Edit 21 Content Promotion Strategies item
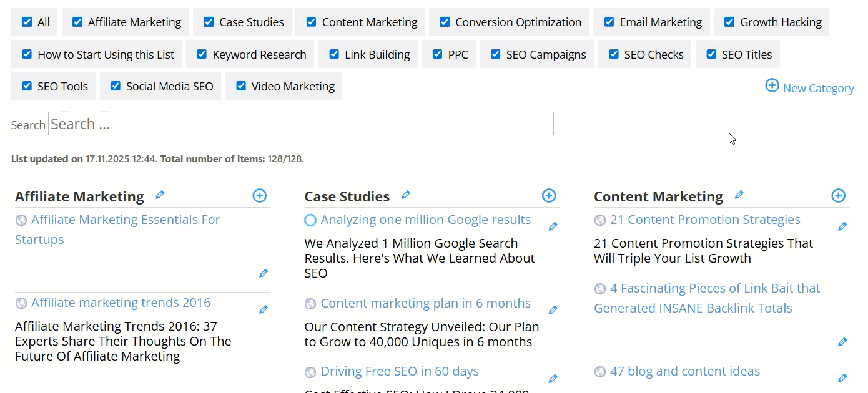The height and width of the screenshot is (393, 868). [x=842, y=226]
